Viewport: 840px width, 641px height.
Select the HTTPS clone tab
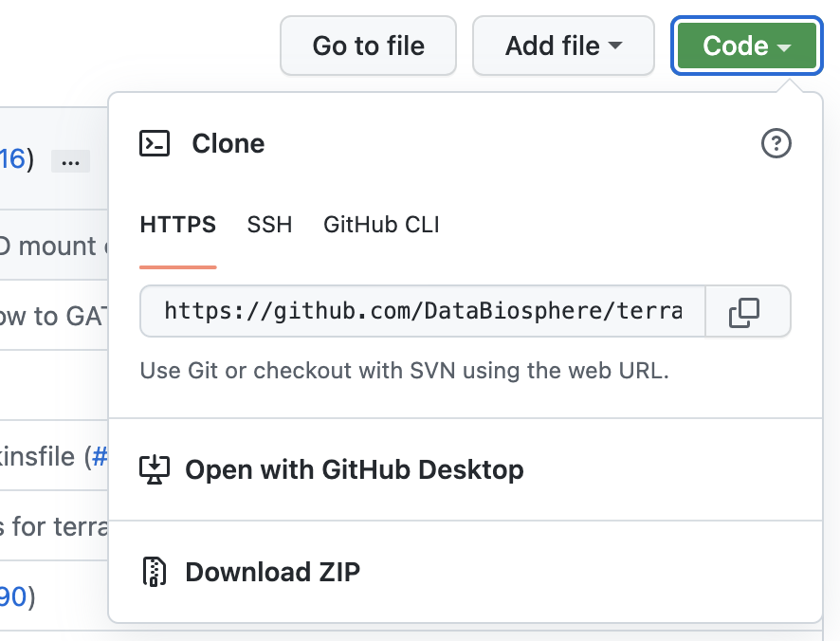(178, 225)
